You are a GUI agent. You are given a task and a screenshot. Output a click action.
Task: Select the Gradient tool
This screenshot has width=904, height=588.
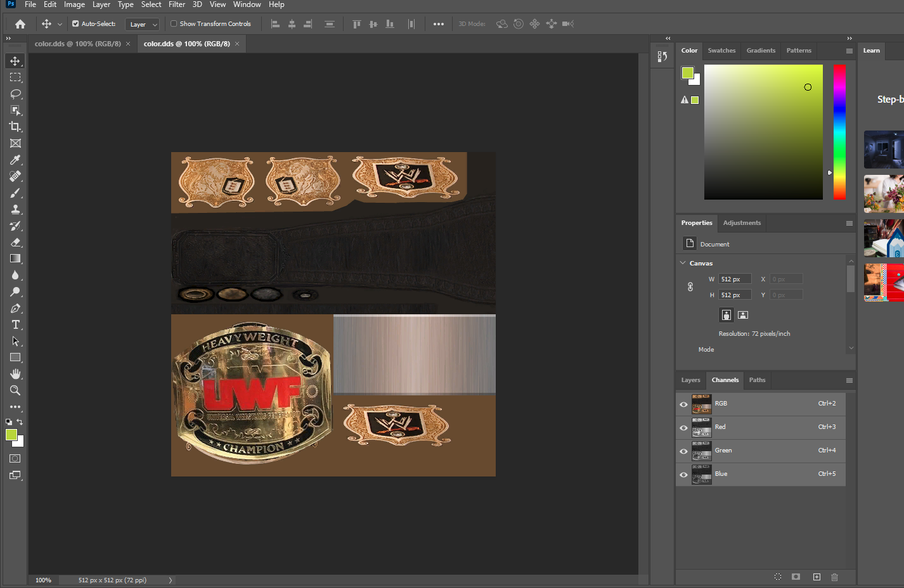pyautogui.click(x=15, y=259)
